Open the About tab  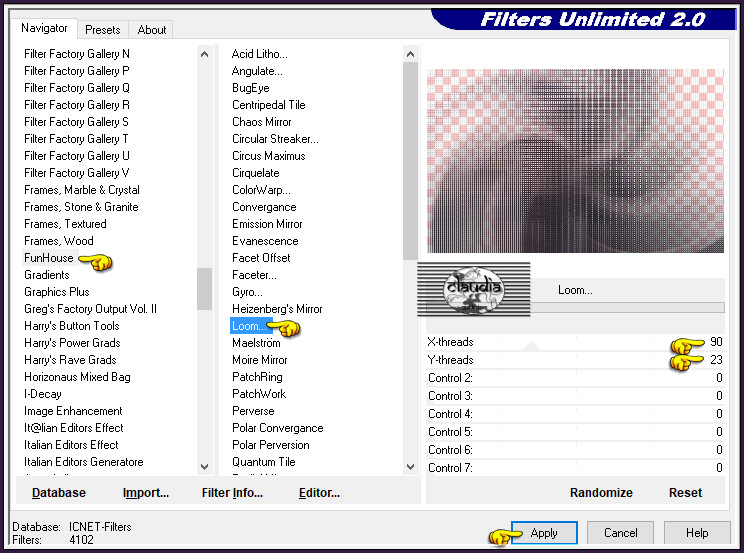[151, 30]
